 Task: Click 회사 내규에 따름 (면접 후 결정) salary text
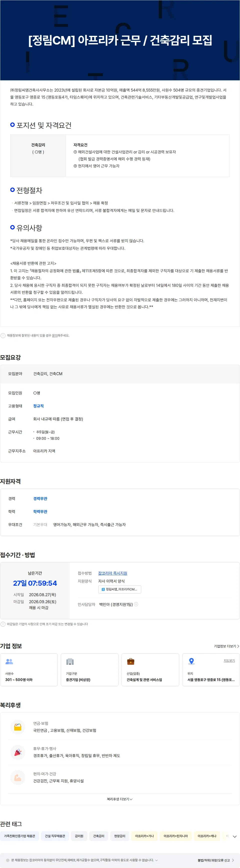coord(58,419)
